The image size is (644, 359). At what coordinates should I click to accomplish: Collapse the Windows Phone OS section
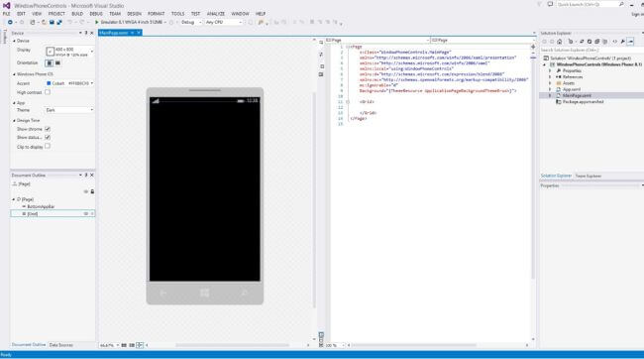[x=14, y=74]
